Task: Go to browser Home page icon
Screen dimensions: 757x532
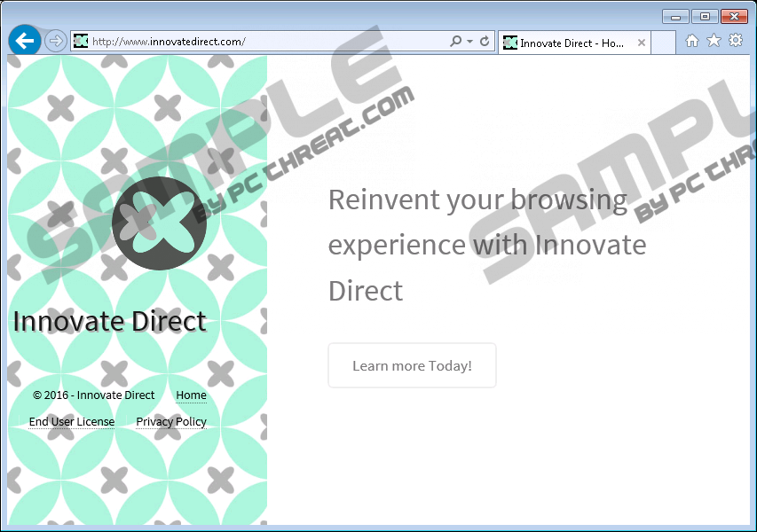Action: click(x=692, y=41)
